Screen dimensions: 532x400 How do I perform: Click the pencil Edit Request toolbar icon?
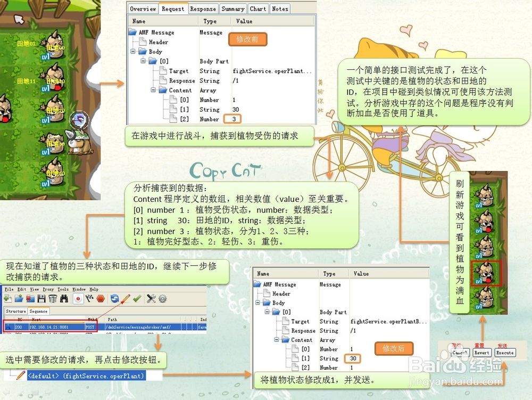[126, 299]
